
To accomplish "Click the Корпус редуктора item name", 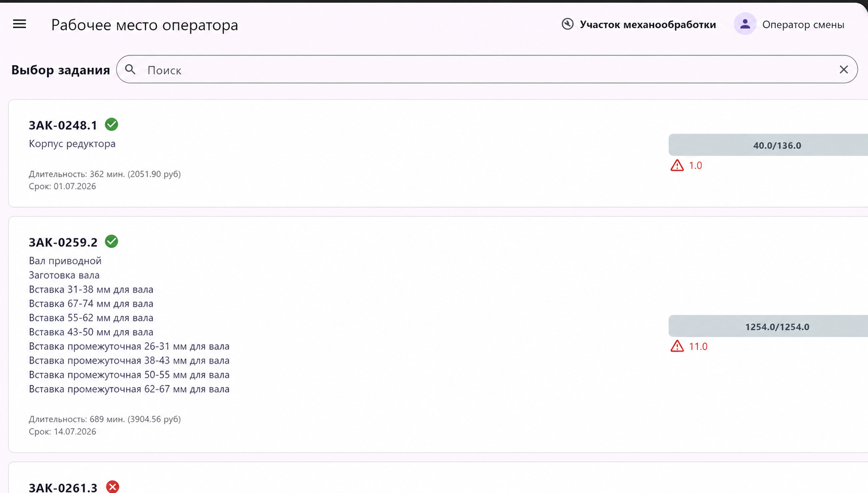I will [x=72, y=143].
